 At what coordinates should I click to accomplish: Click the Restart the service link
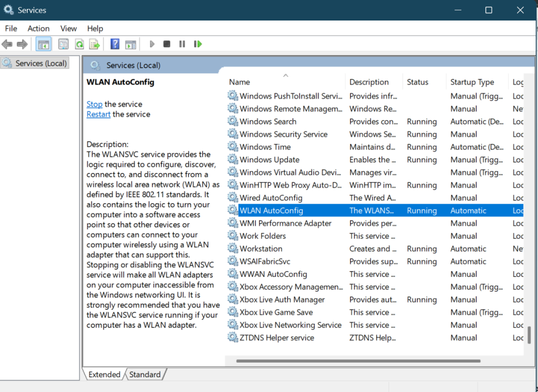click(x=98, y=114)
